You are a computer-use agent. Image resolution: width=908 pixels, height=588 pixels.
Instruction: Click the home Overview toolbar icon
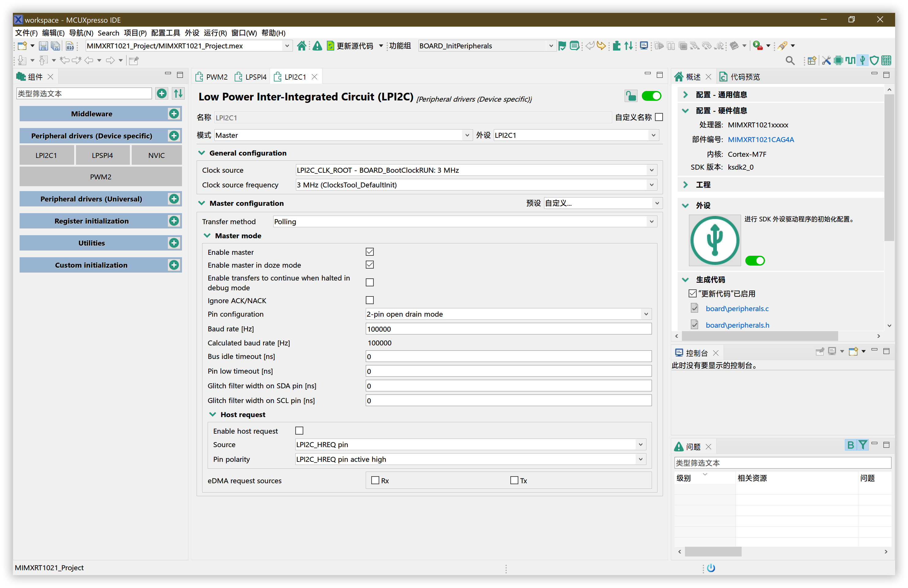click(301, 46)
